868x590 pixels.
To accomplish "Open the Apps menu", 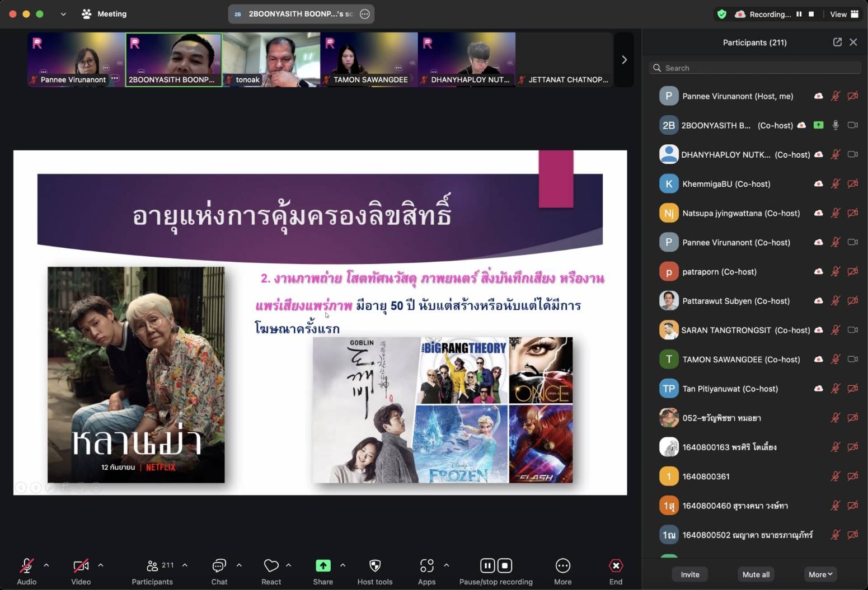I will tap(426, 571).
